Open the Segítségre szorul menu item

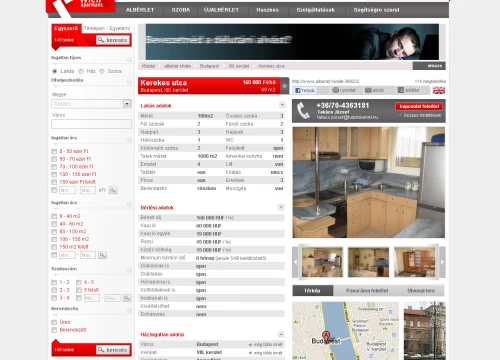click(x=376, y=10)
